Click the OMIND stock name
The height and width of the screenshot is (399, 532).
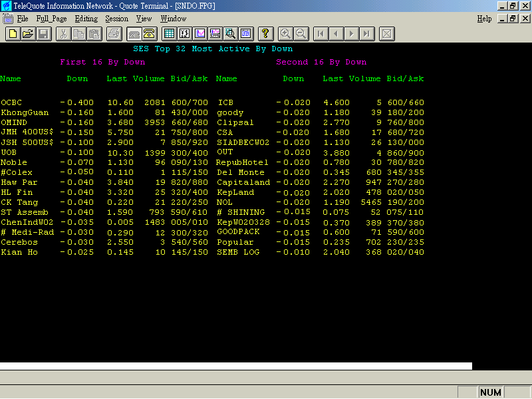14,122
